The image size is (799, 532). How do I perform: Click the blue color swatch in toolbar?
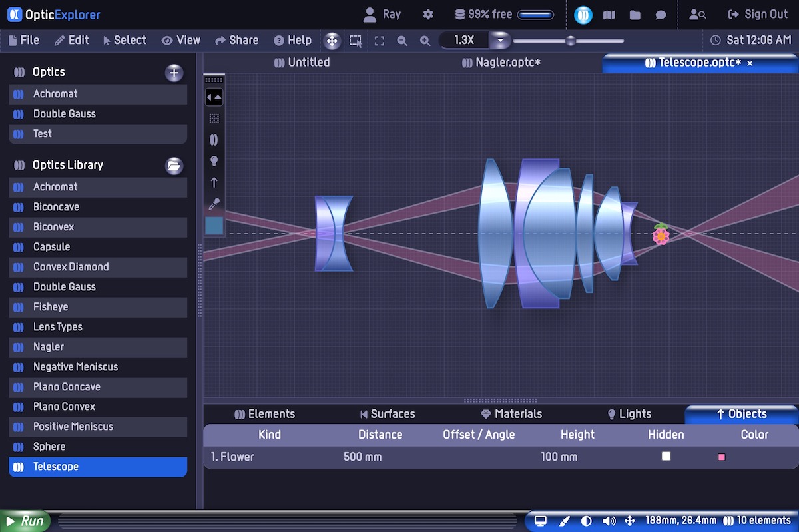[214, 226]
